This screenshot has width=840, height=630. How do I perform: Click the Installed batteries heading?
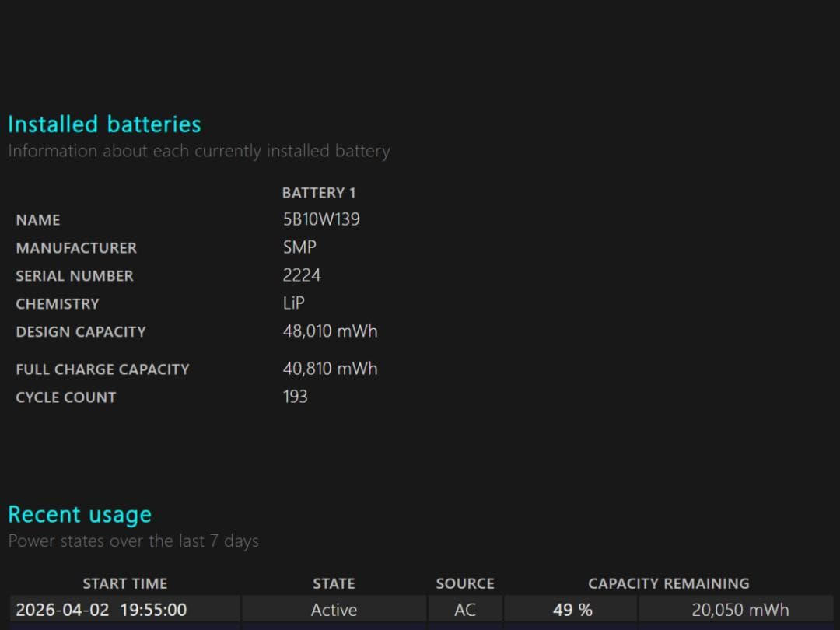point(104,124)
